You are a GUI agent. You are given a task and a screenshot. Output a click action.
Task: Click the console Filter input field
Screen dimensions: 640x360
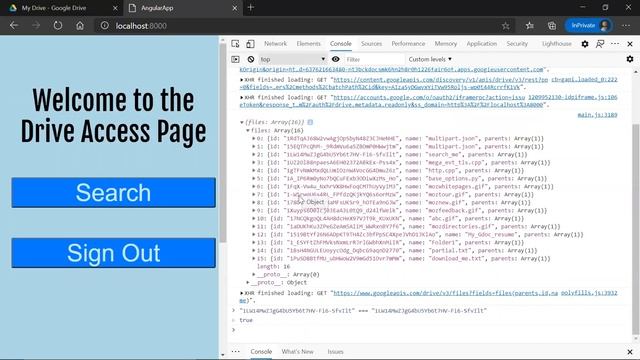[374, 59]
